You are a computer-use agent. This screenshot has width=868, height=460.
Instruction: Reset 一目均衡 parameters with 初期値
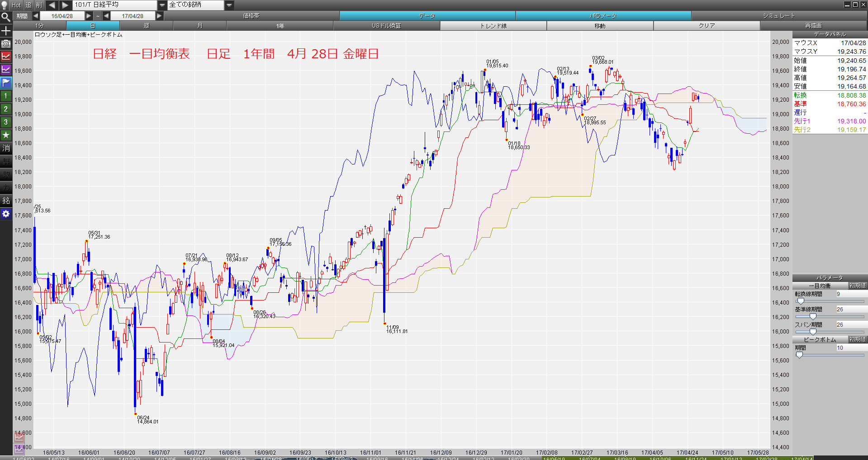[x=858, y=286]
